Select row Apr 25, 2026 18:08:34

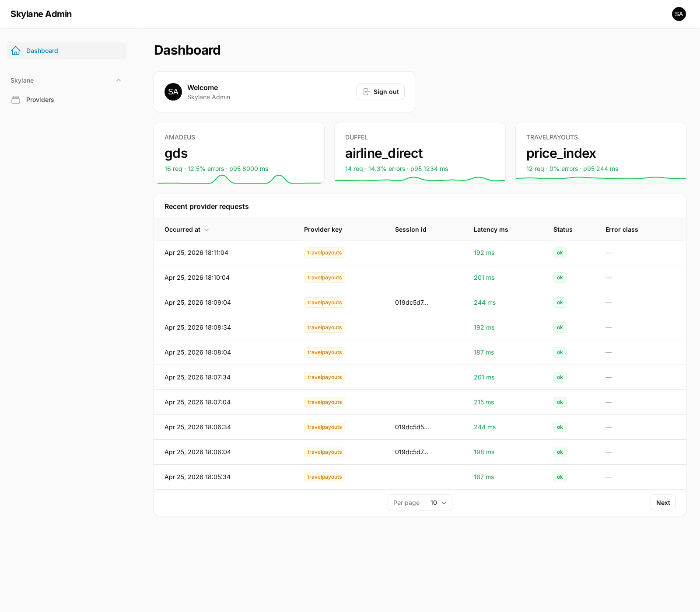pyautogui.click(x=420, y=327)
